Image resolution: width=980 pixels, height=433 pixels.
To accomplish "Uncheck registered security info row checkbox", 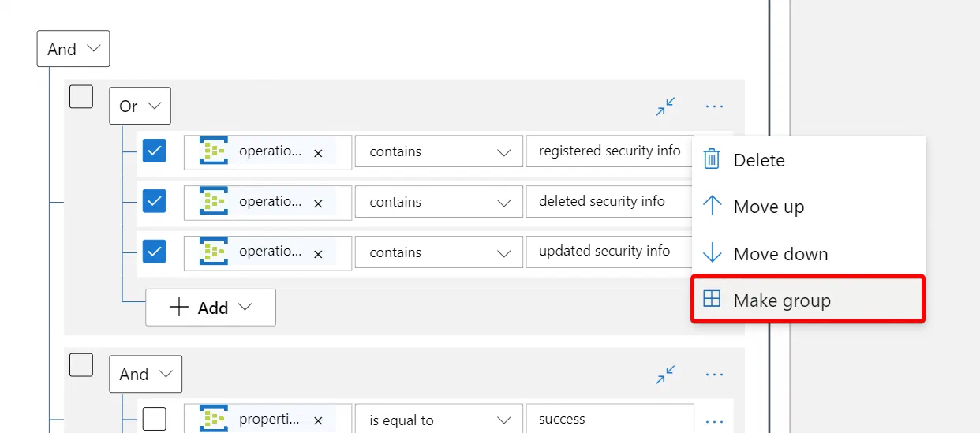I will pyautogui.click(x=155, y=151).
